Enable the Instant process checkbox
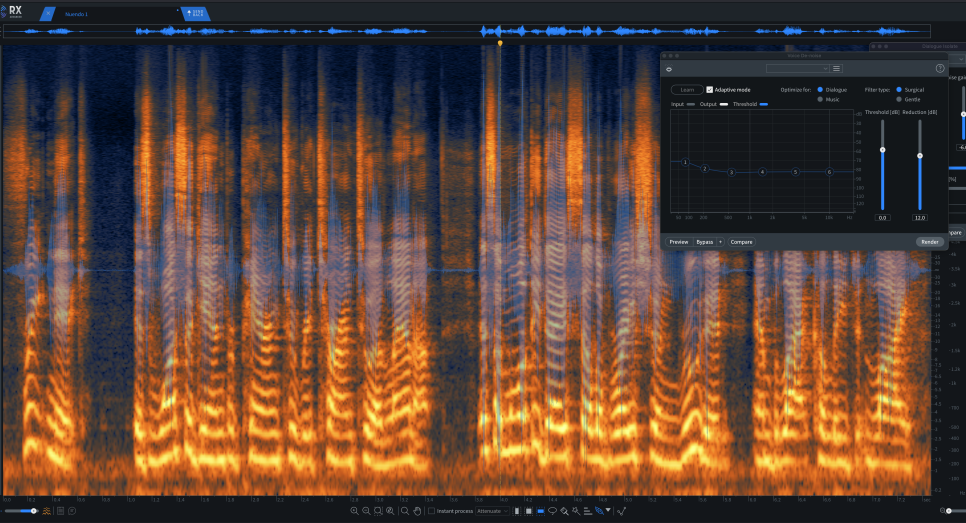This screenshot has height=523, width=966. click(431, 511)
